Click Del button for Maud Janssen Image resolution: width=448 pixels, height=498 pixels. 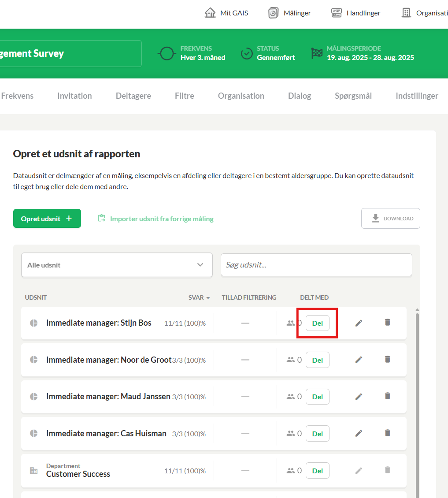click(x=318, y=397)
